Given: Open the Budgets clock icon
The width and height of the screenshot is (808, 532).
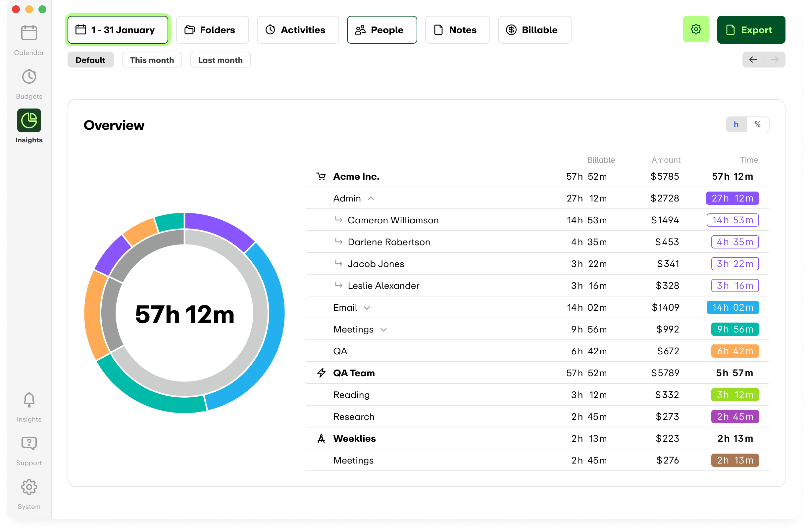Looking at the screenshot, I should pyautogui.click(x=29, y=77).
